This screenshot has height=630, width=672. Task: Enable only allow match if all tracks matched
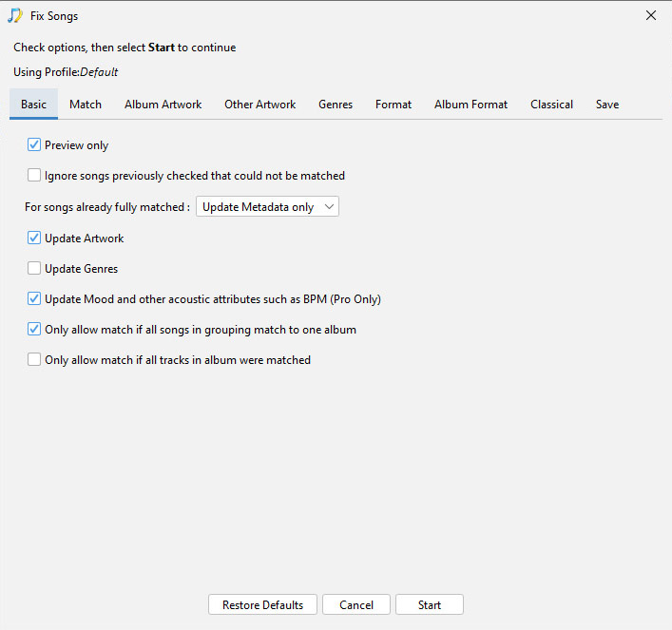pos(34,359)
